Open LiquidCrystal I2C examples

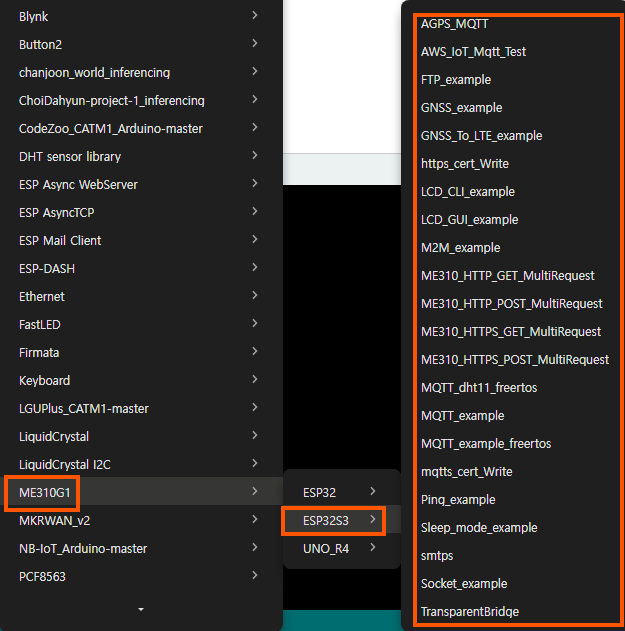141,464
